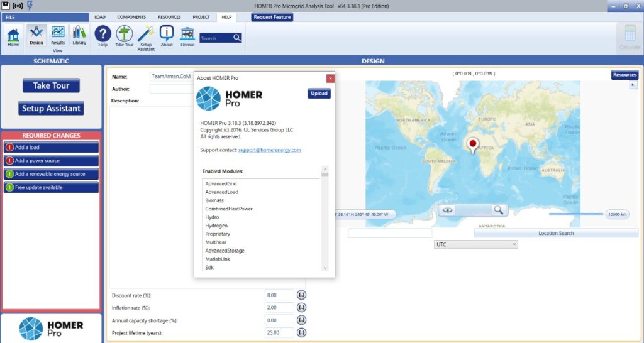The height and width of the screenshot is (343, 644).
Task: Click the small arrow icon below Resources
Action: (633, 85)
